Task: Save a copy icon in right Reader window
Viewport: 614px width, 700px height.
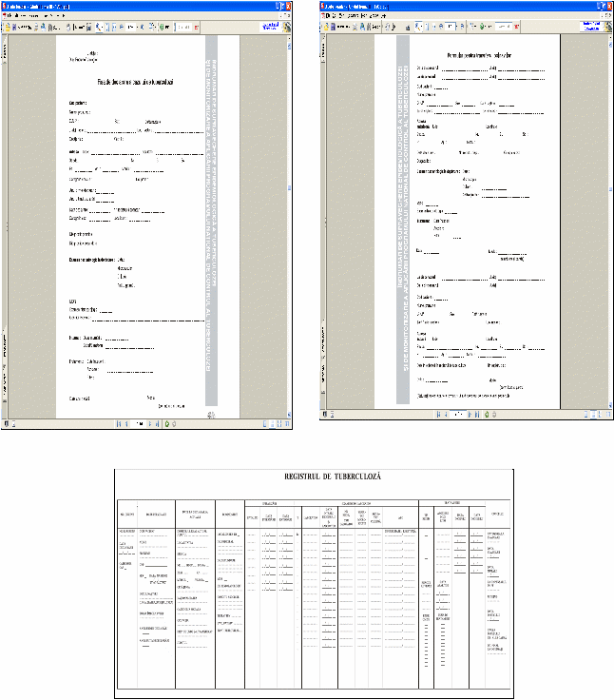Action: point(334,27)
